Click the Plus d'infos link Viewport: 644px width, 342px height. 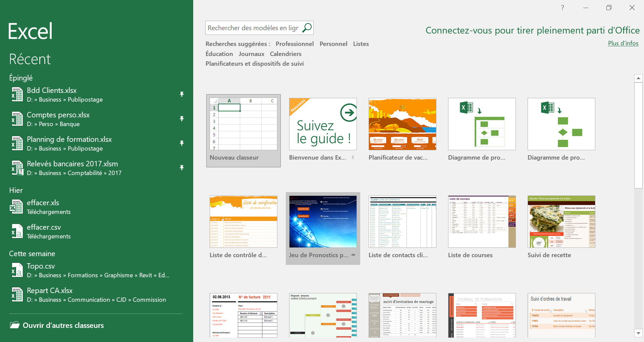click(x=623, y=43)
